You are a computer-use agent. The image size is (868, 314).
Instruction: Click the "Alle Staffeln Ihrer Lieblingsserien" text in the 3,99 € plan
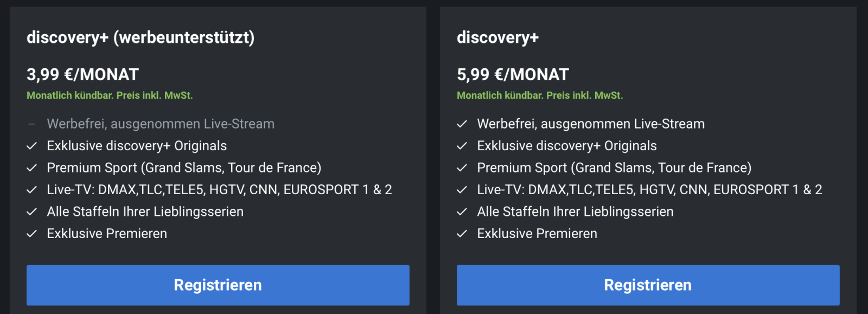click(x=145, y=212)
